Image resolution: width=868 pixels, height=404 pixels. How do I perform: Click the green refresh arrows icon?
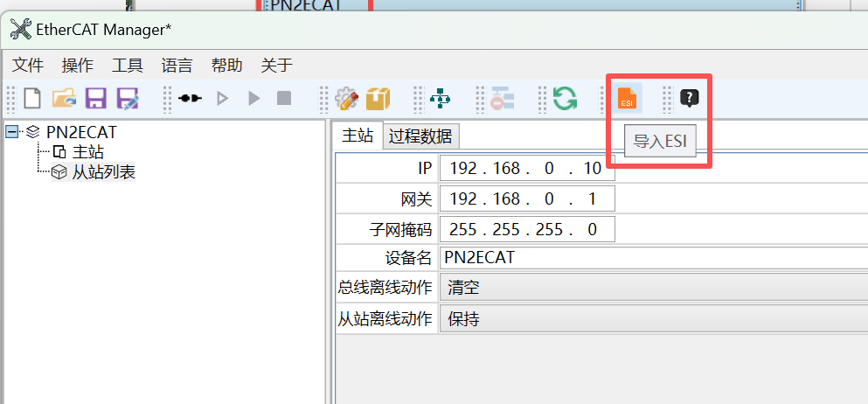565,99
